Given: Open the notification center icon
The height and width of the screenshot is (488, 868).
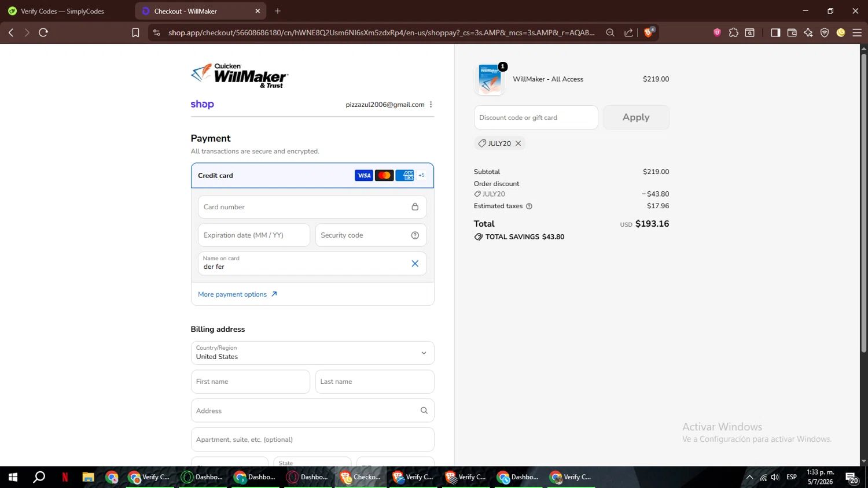Looking at the screenshot, I should click(852, 478).
